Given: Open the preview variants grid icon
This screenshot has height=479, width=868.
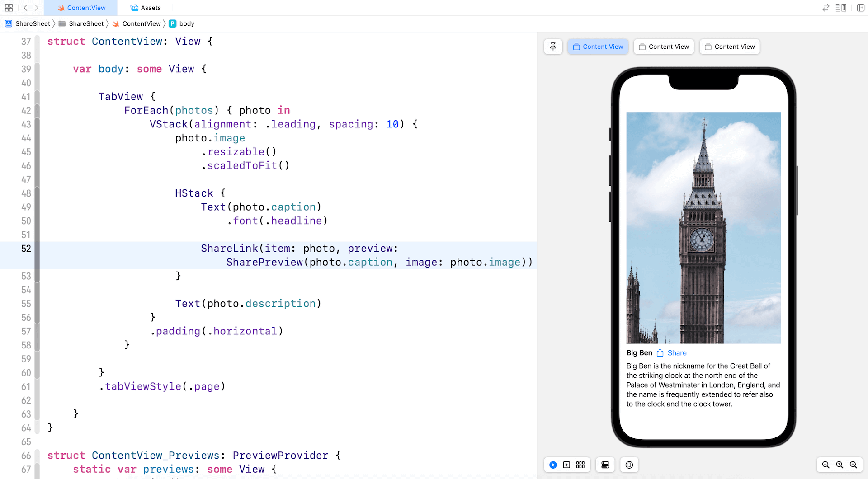Looking at the screenshot, I should pos(580,465).
